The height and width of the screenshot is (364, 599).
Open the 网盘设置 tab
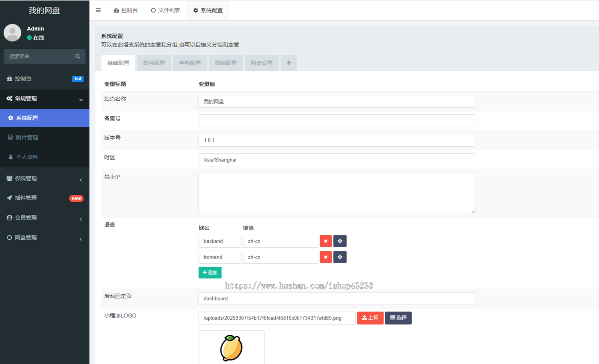(262, 63)
